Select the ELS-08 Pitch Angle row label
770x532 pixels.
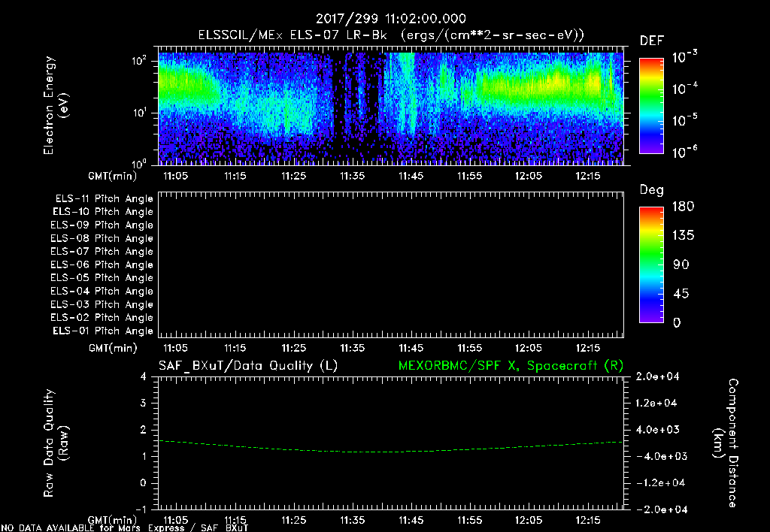(x=102, y=238)
